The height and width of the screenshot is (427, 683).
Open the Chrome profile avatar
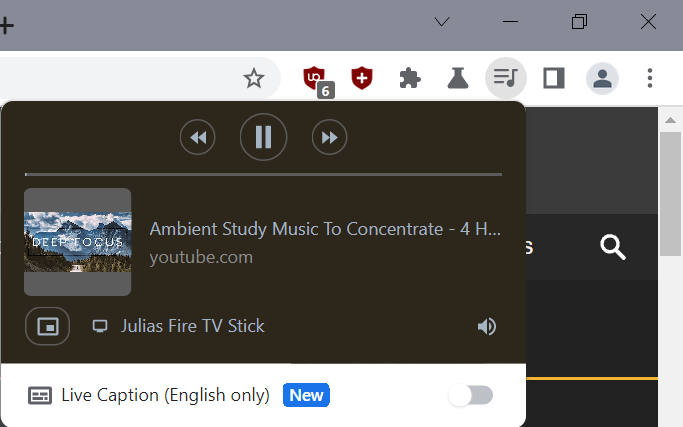[x=602, y=78]
